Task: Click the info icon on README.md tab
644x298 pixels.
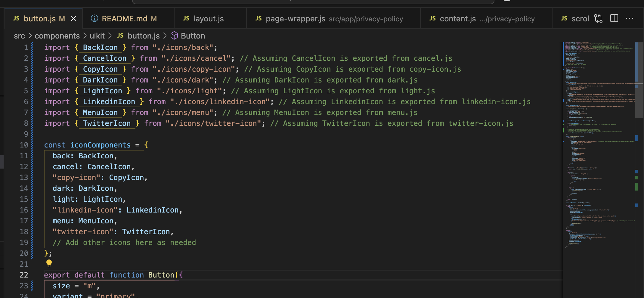Action: pos(94,19)
